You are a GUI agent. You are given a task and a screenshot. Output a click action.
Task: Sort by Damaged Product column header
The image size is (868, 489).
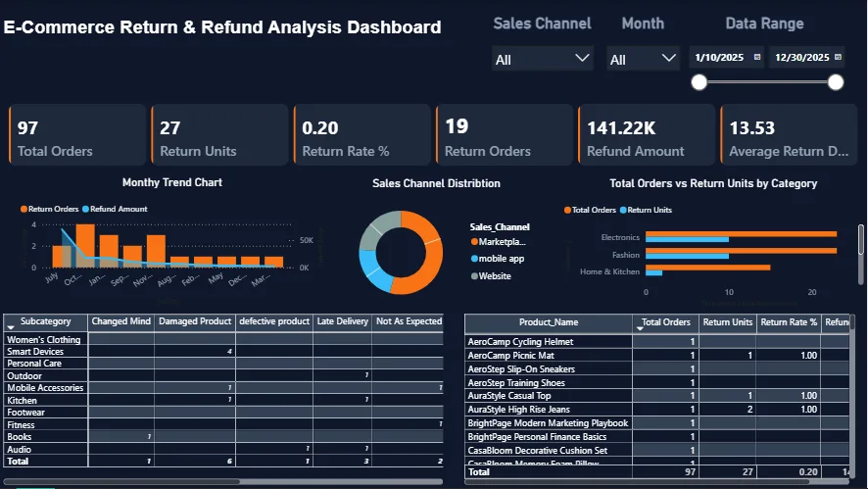coord(195,321)
